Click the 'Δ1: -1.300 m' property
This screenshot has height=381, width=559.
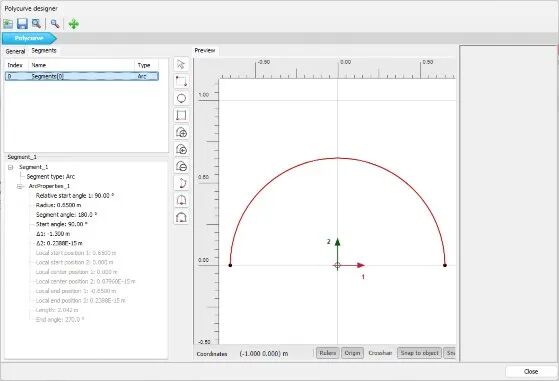pos(53,234)
